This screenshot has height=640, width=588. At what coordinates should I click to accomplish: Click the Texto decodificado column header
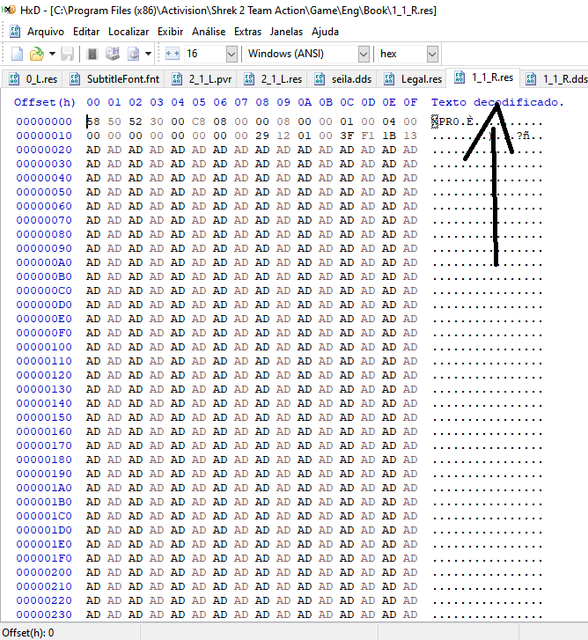(x=497, y=102)
